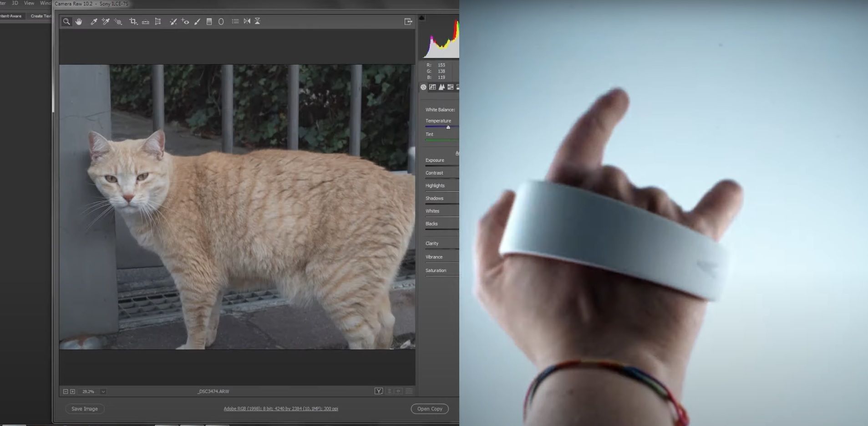Pick the White Balance eyedropper tool

coord(94,21)
